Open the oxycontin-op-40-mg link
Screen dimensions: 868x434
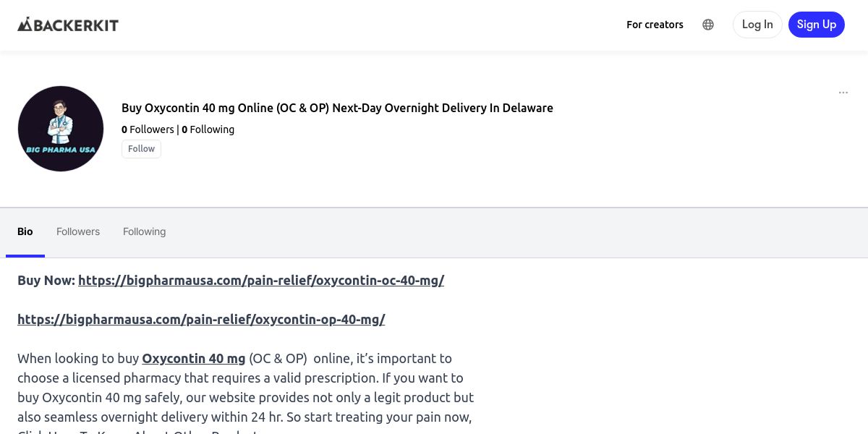pos(201,319)
